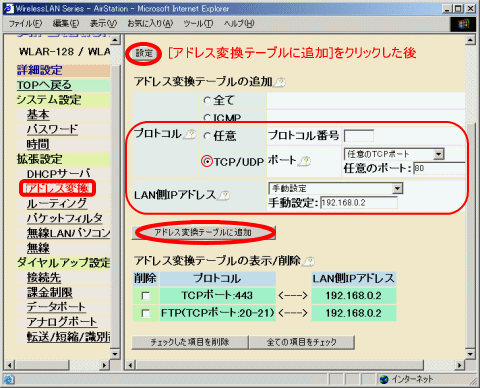Open the 転送/短縮/識別 link
The height and width of the screenshot is (388, 480).
pos(68,337)
